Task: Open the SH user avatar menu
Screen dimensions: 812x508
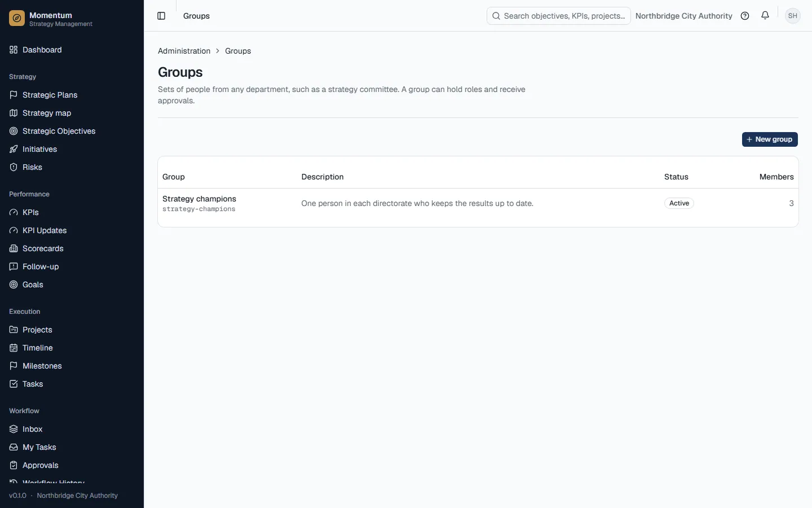Action: [x=793, y=16]
